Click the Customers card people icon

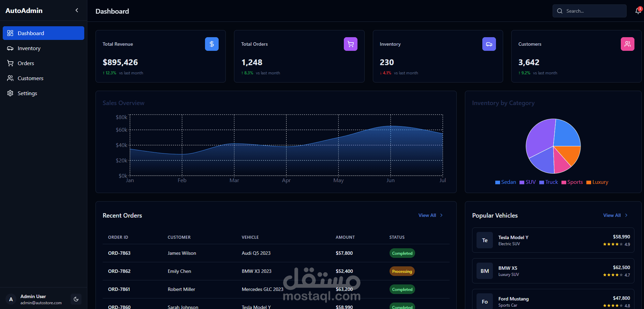(x=628, y=44)
